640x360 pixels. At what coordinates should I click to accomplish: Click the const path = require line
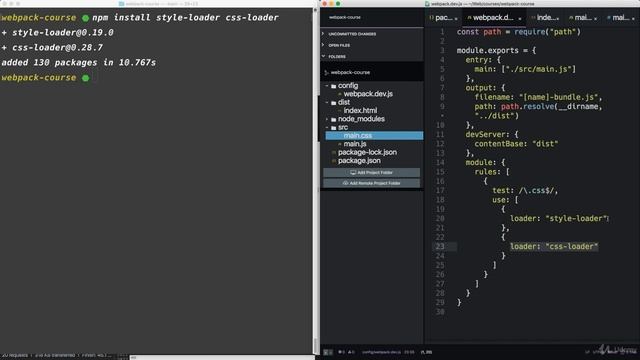pos(518,32)
